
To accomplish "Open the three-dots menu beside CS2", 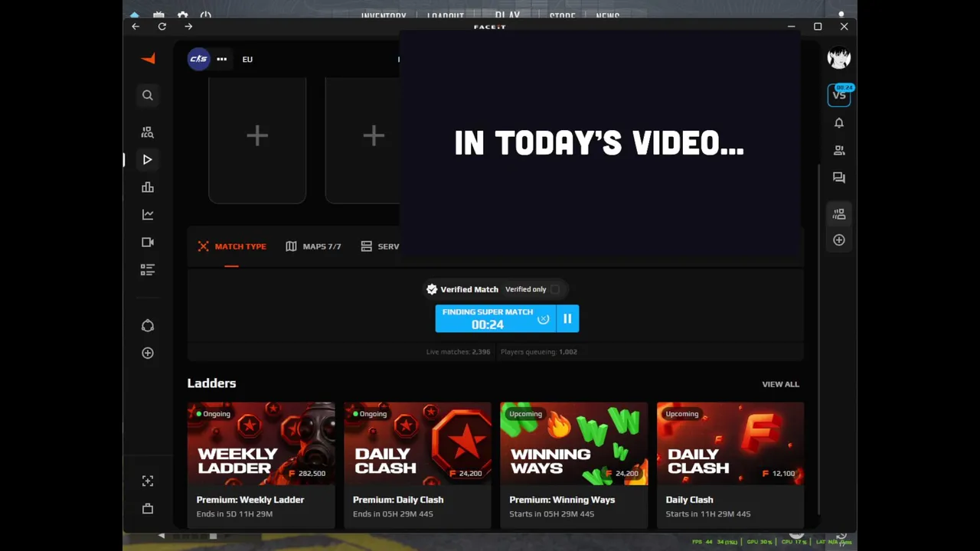I will [221, 59].
